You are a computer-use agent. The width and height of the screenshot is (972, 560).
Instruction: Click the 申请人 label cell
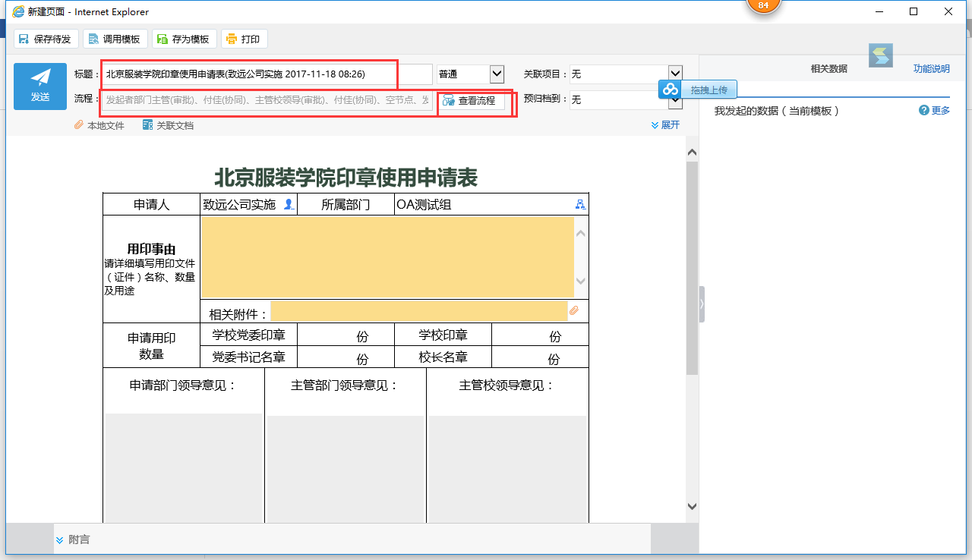152,205
